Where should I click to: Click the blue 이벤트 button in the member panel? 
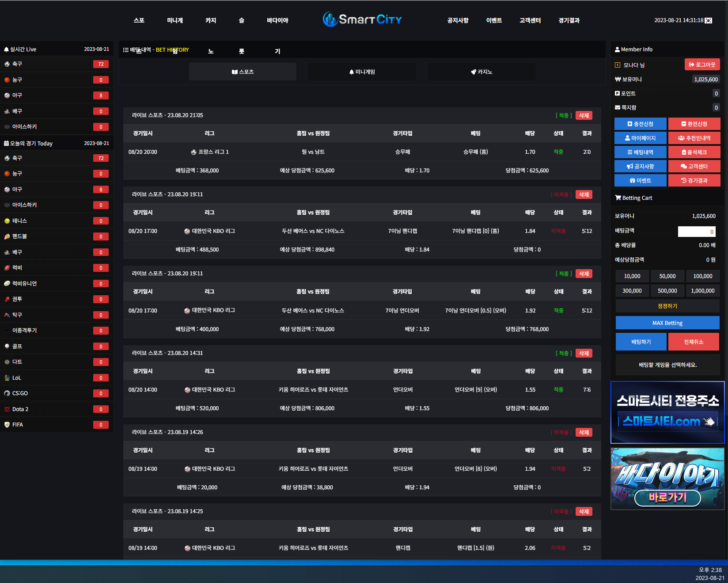(641, 180)
